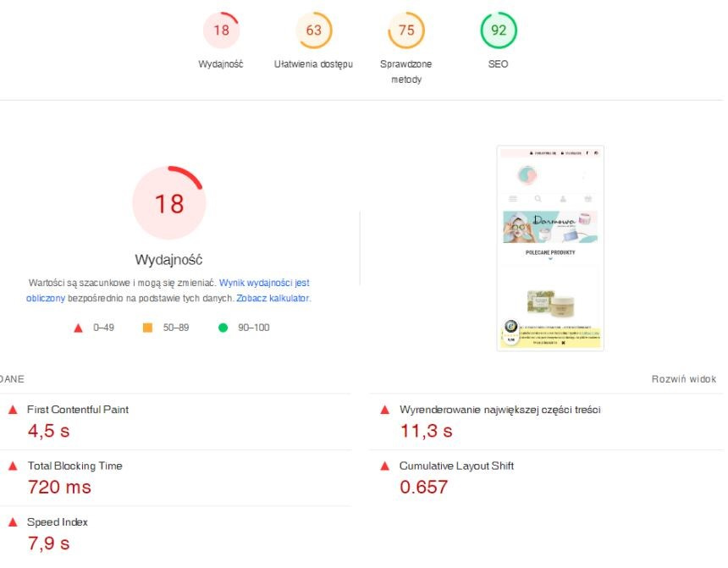728x568 pixels.
Task: Select the Sprawdzone metody gauge showing 75
Action: (405, 31)
